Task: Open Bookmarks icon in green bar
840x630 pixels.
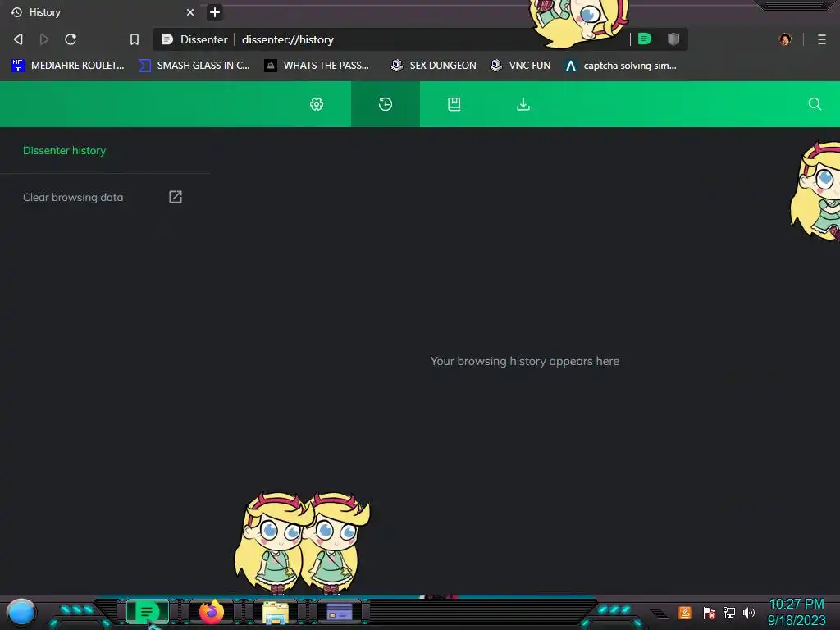Action: 454,104
